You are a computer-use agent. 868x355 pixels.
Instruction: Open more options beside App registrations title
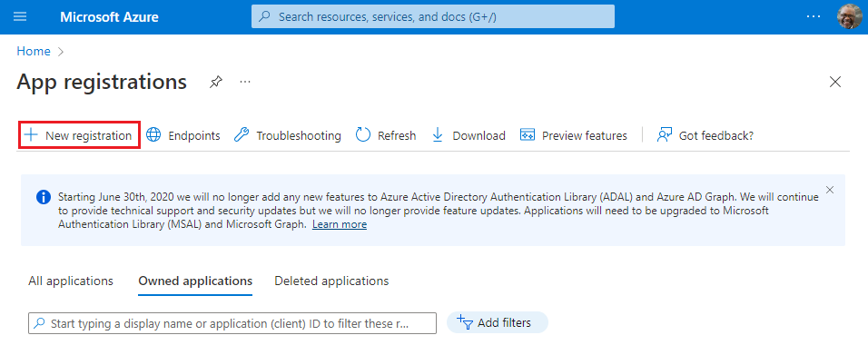[244, 82]
